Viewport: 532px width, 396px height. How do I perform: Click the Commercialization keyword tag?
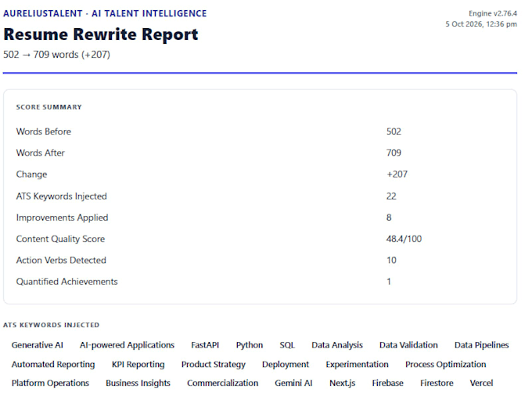pyautogui.click(x=222, y=383)
